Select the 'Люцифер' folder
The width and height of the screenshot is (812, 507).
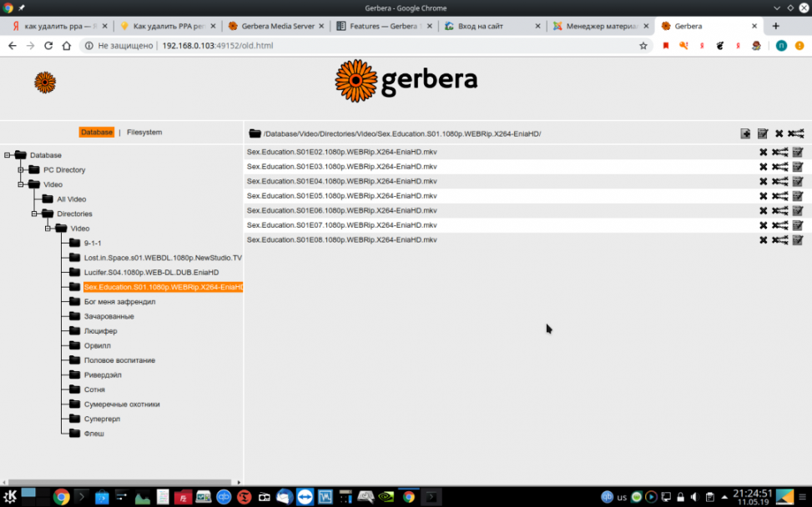pos(100,331)
